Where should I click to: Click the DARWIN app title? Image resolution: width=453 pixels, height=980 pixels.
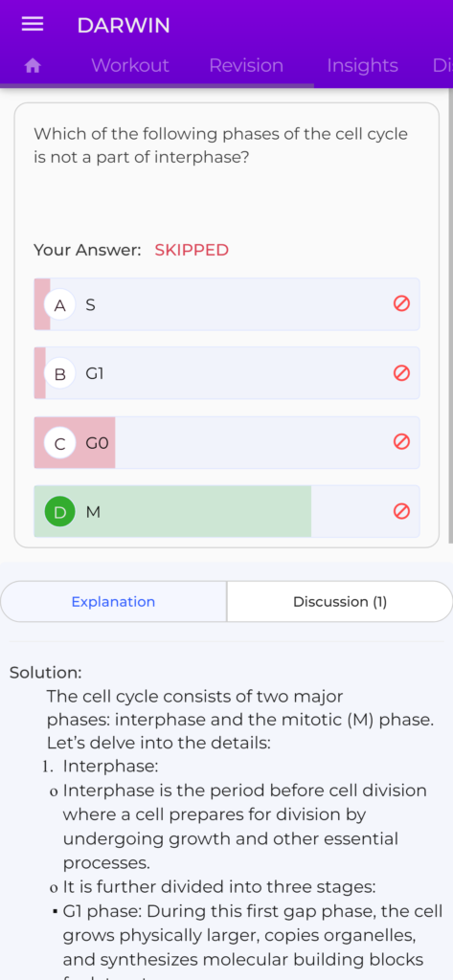[x=124, y=25]
